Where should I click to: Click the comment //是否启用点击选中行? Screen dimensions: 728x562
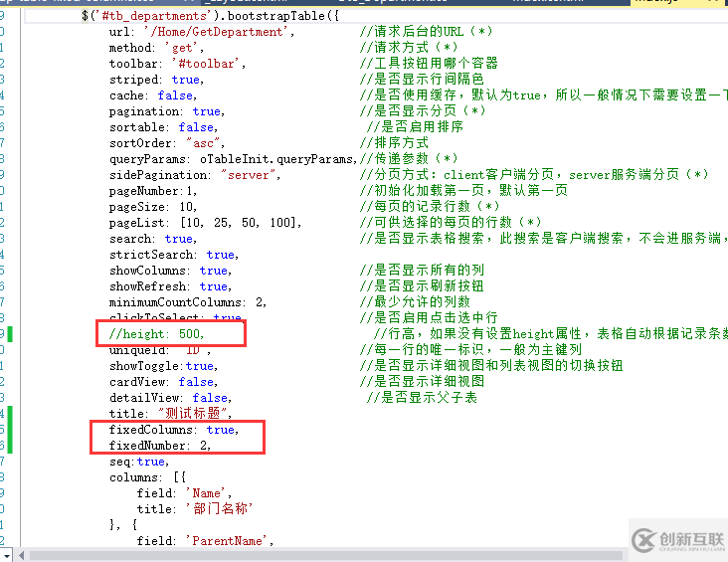[x=429, y=318]
